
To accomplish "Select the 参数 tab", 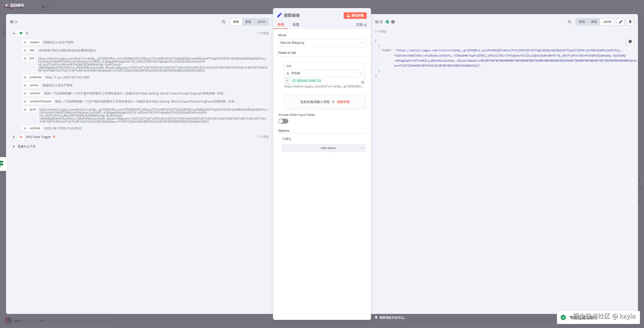I will (281, 25).
